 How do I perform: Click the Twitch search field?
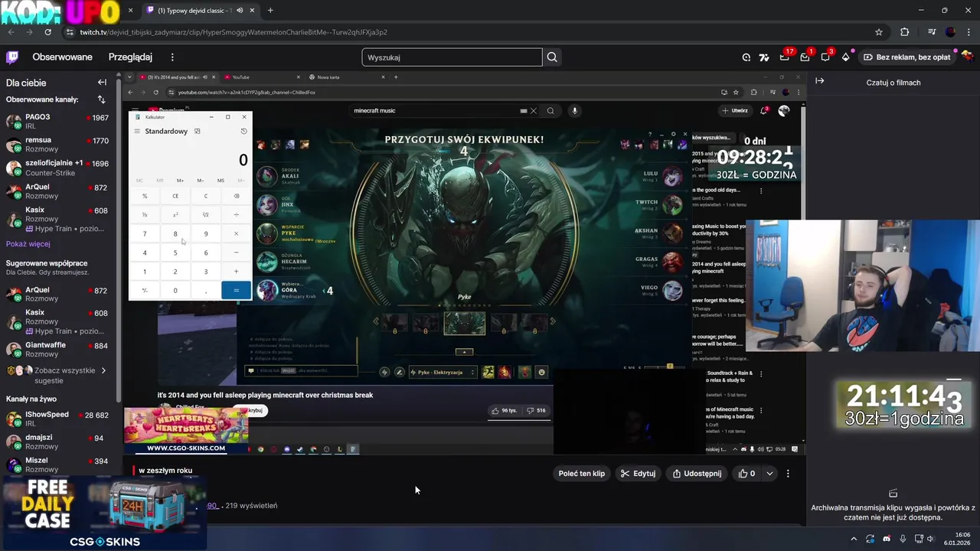[452, 57]
